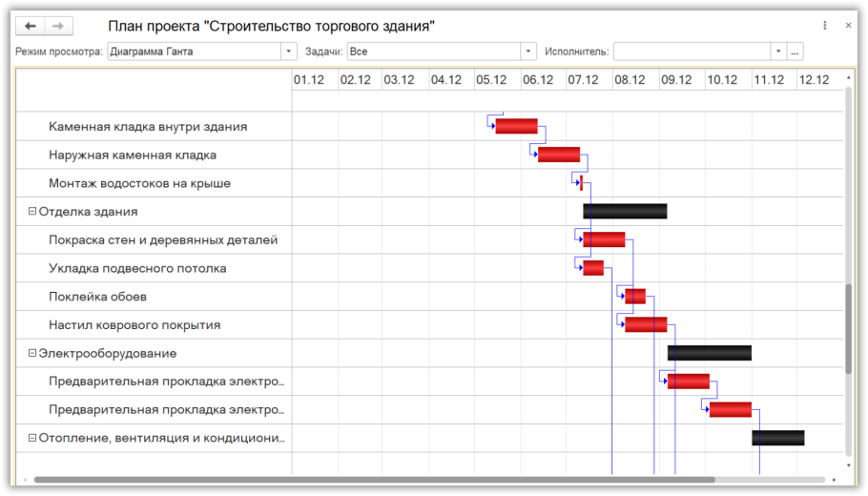
Task: Open the Режим просмотра dropdown
Action: pos(289,52)
